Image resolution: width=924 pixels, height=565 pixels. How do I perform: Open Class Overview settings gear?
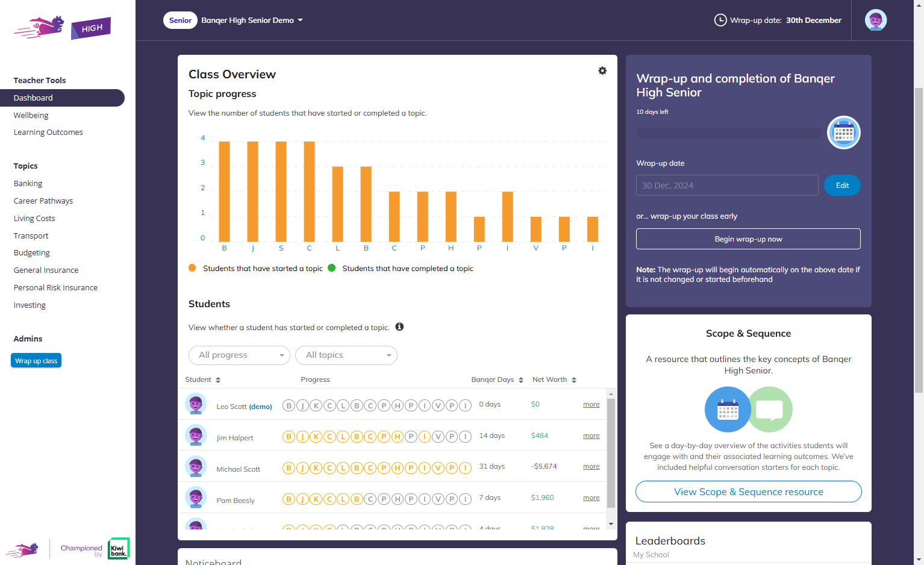[602, 70]
